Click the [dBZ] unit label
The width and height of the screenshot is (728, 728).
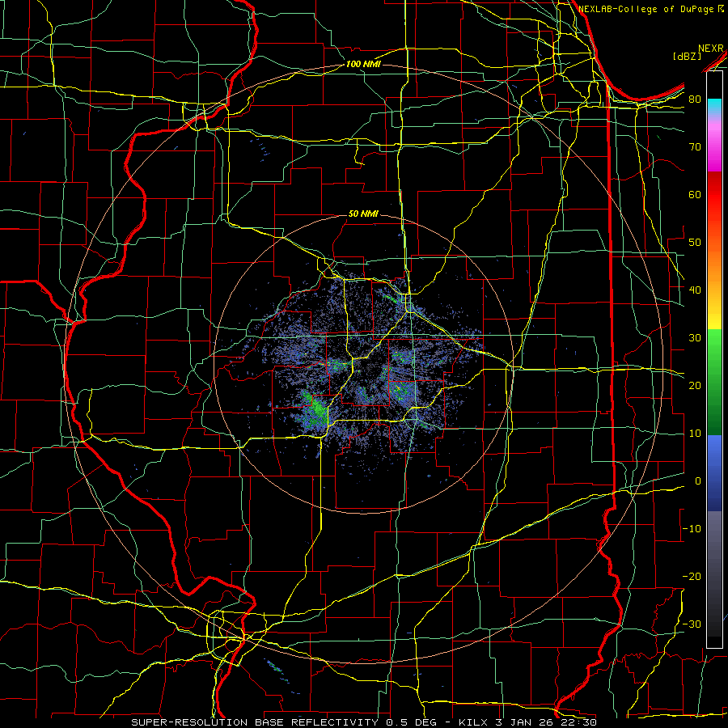coord(687,56)
